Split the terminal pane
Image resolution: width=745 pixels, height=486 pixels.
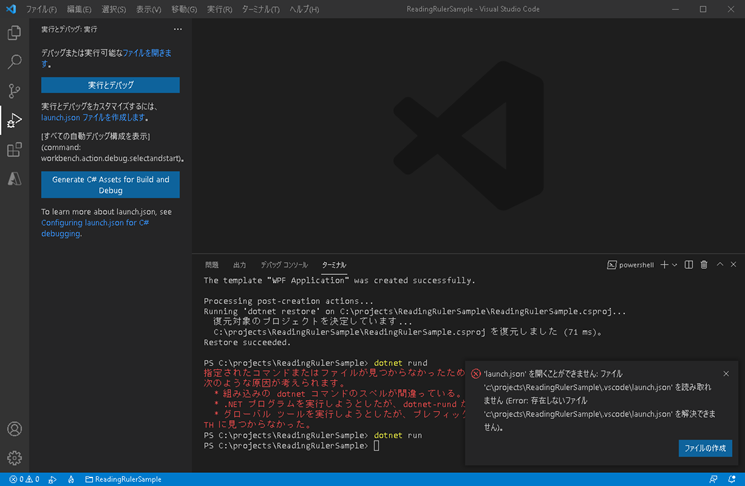(x=688, y=265)
